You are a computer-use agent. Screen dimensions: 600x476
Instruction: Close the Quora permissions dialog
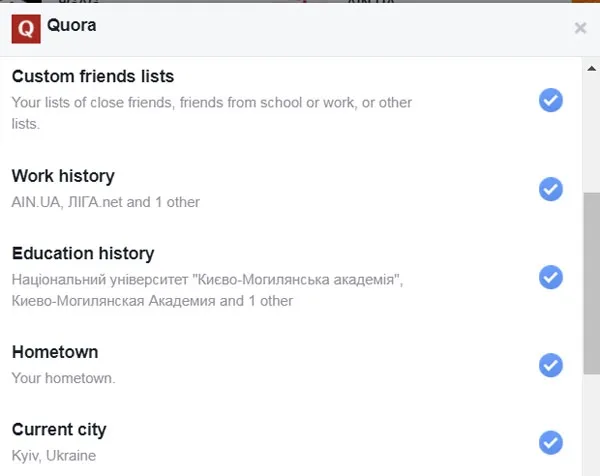point(580,28)
